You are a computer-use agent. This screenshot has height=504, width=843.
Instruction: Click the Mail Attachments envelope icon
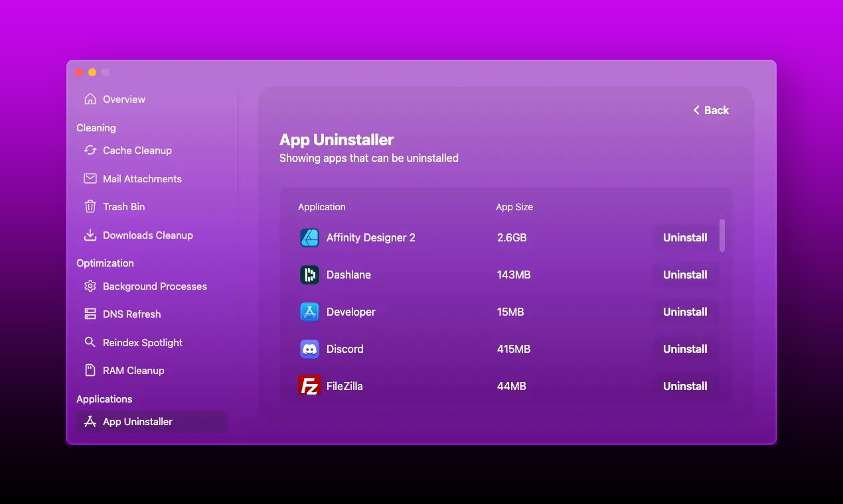click(90, 179)
